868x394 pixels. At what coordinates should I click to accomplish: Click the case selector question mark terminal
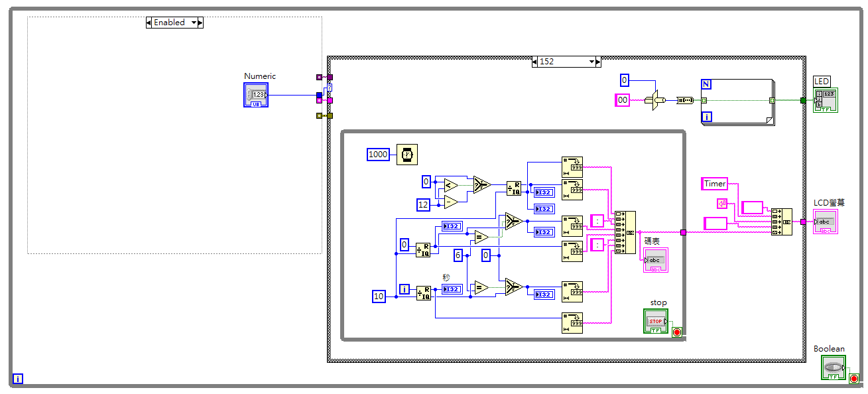click(x=330, y=88)
